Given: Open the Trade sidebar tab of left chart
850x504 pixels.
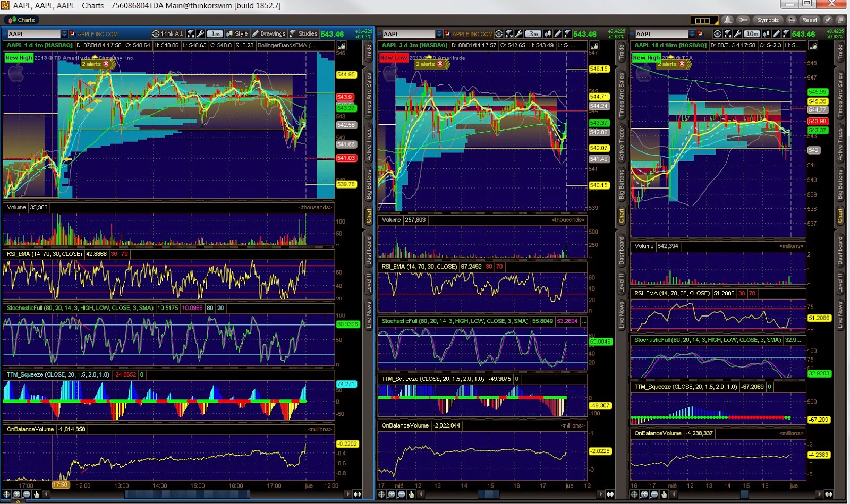Looking at the screenshot, I should (369, 52).
